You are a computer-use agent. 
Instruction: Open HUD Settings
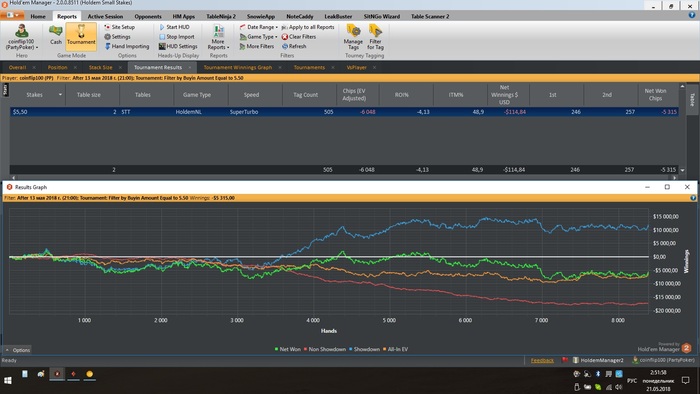tap(178, 46)
